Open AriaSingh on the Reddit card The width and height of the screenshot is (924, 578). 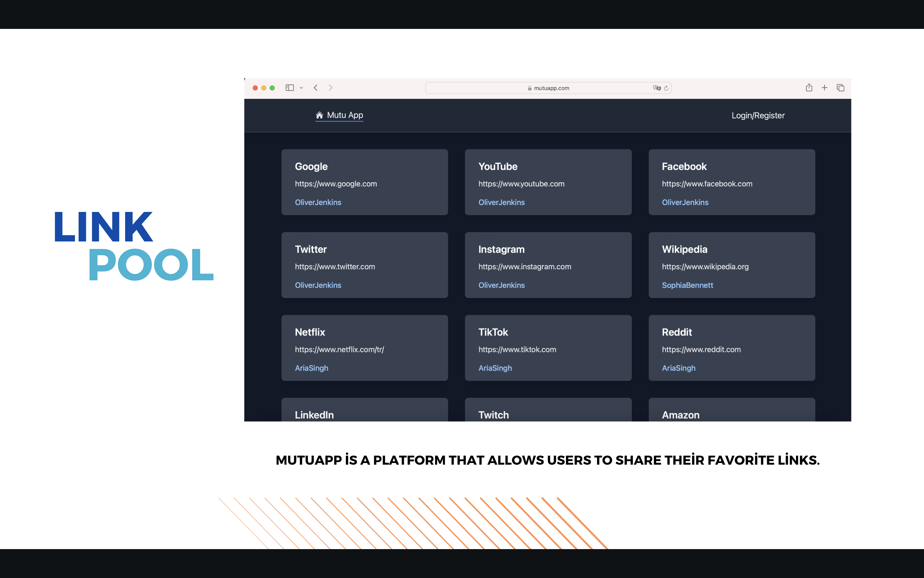click(679, 368)
